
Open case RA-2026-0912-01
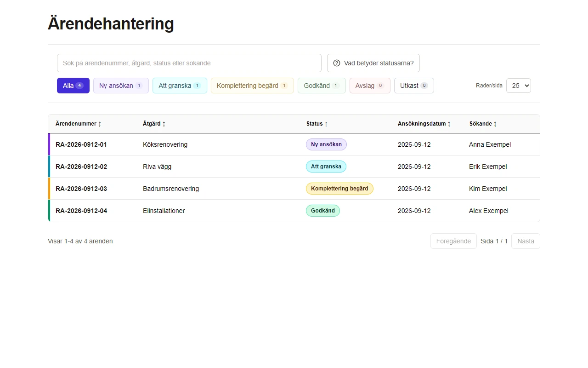[81, 144]
